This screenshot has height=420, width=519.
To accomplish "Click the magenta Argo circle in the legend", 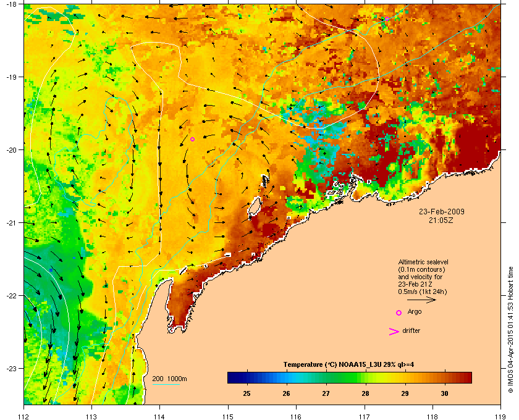I will (x=399, y=313).
